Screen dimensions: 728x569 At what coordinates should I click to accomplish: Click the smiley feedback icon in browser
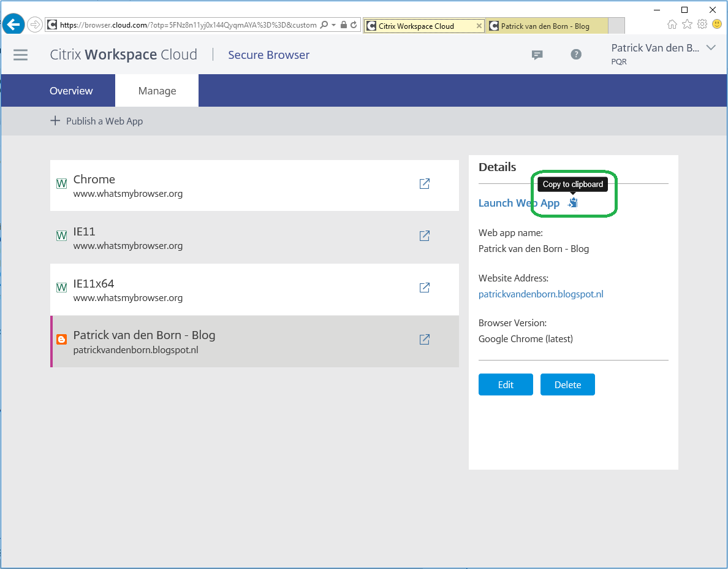[717, 24]
